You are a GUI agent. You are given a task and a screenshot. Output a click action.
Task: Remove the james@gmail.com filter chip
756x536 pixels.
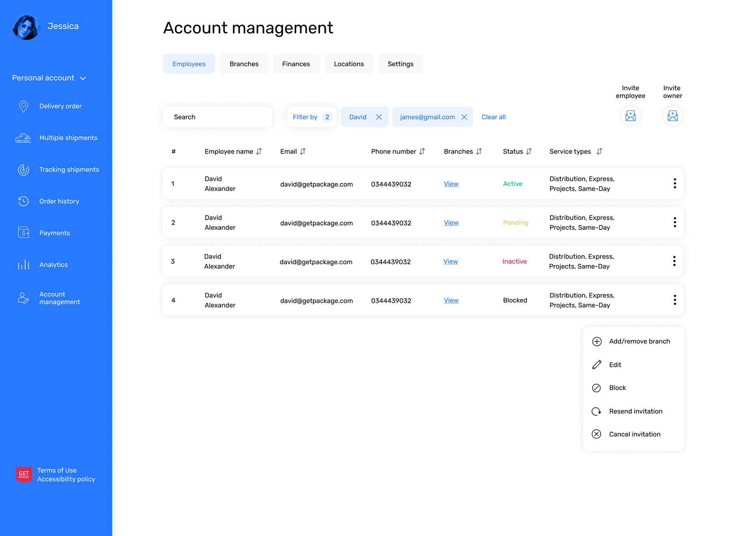pyautogui.click(x=464, y=117)
